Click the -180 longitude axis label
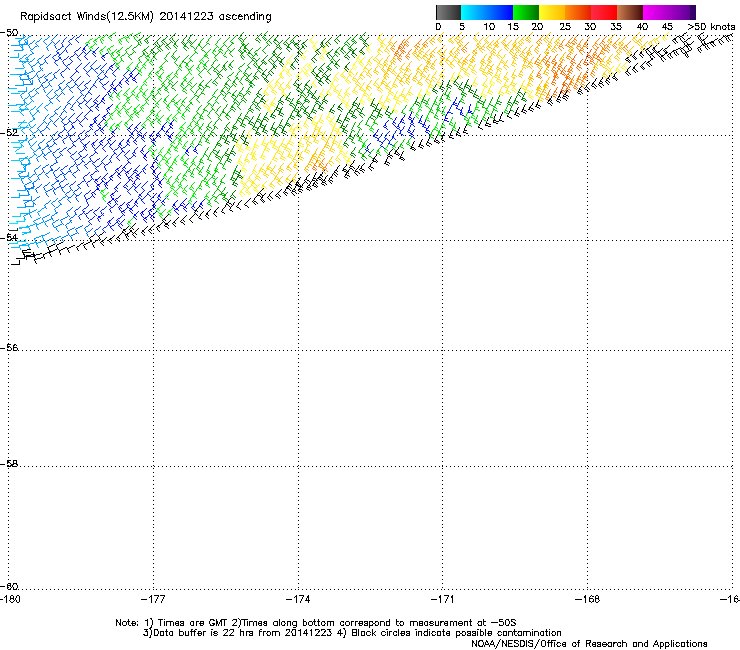The width and height of the screenshot is (740, 650). click(10, 599)
